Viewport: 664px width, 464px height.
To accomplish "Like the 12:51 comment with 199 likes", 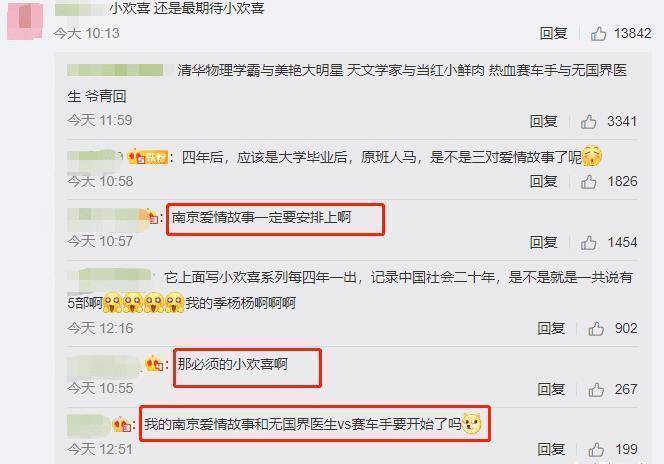I will [x=596, y=450].
